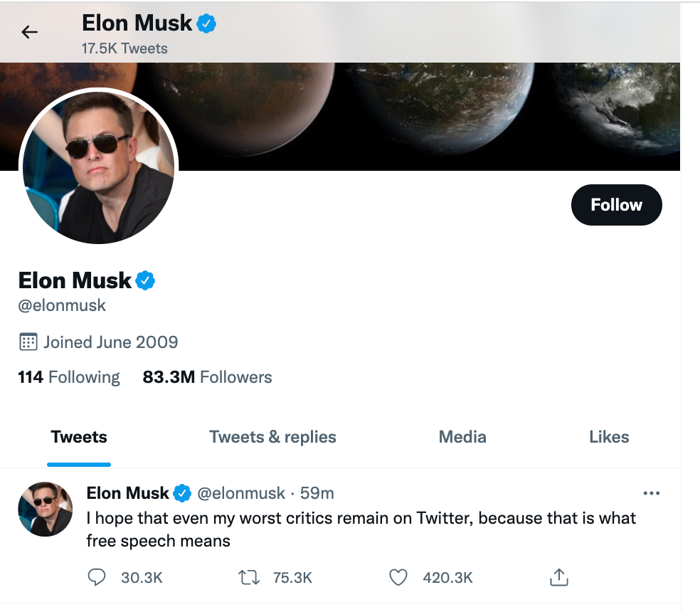Click the back arrow icon
Image resolution: width=700 pixels, height=612 pixels.
point(29,32)
